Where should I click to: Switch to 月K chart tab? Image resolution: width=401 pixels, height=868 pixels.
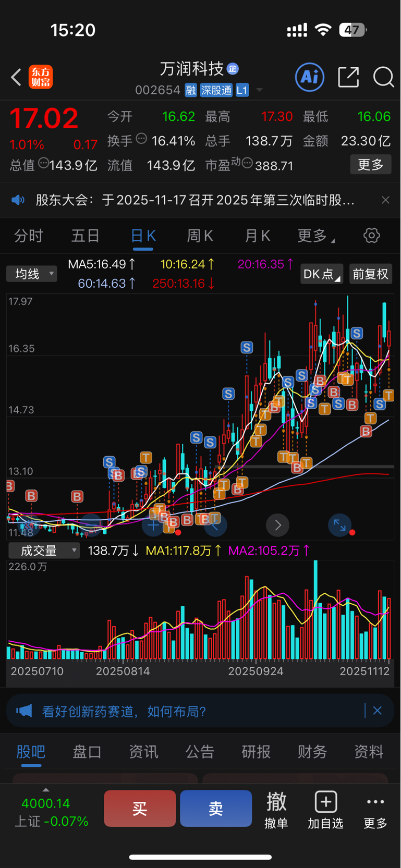coord(257,236)
